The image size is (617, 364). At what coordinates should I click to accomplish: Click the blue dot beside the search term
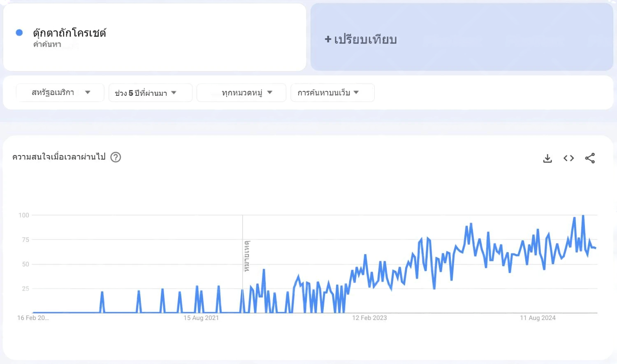click(19, 33)
